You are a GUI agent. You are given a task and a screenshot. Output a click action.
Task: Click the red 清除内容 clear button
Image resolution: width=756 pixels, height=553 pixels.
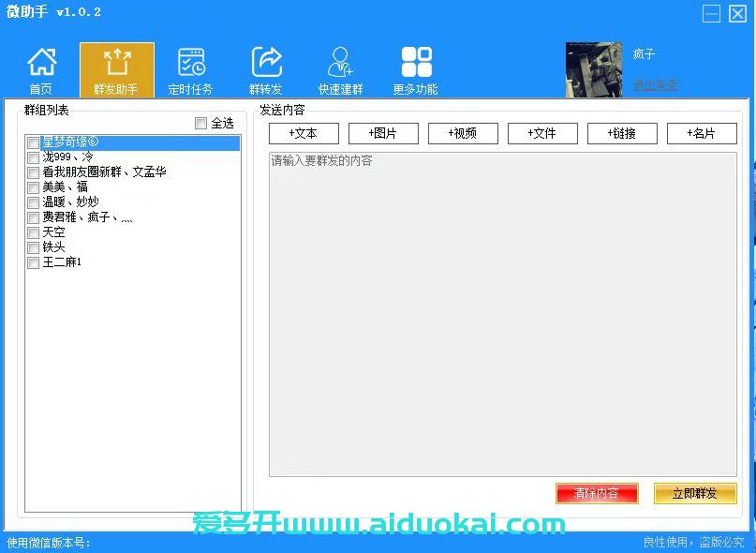[x=597, y=493]
